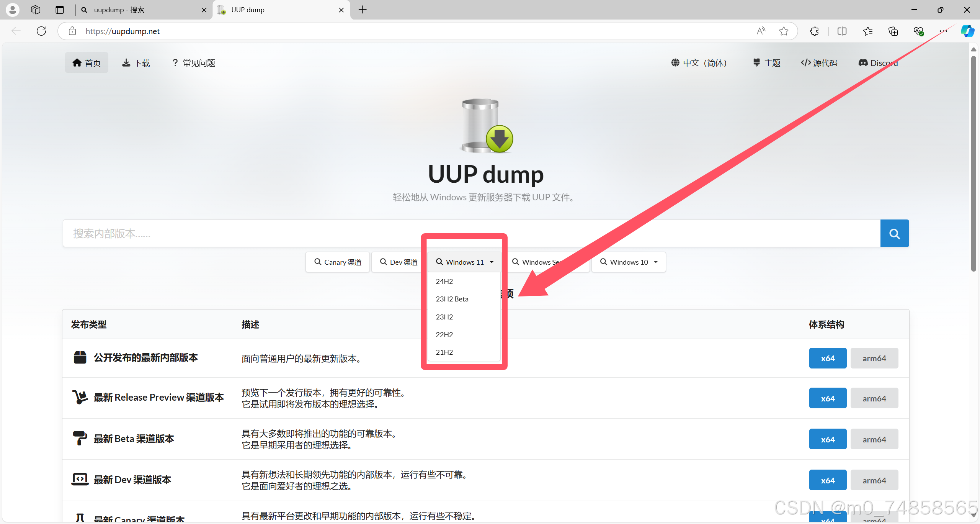Click 最新 Dev 渠道版本 title

[132, 480]
